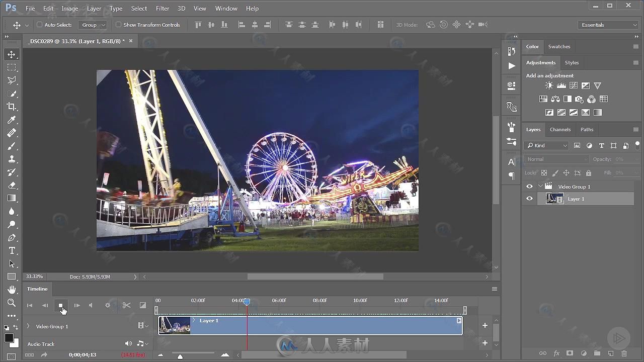Toggle lock all icon in Layers
This screenshot has height=362, width=644.
[x=589, y=173]
